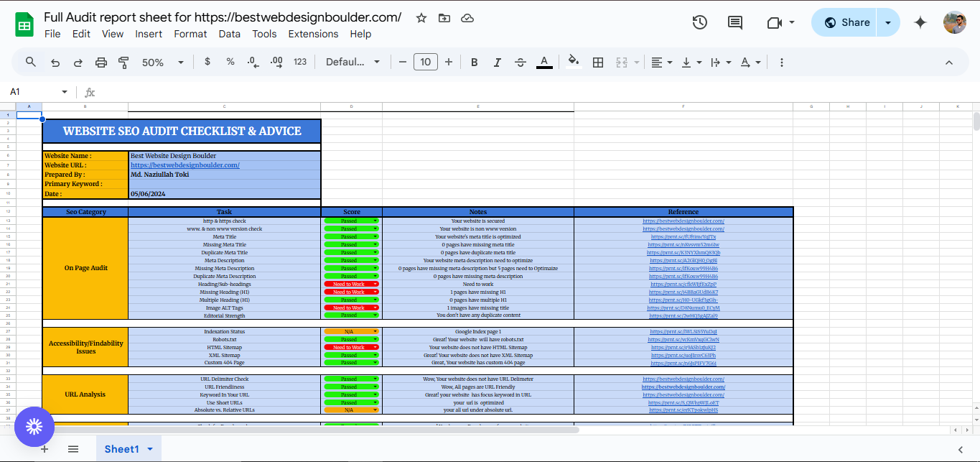Toggle bold formatting

click(474, 63)
